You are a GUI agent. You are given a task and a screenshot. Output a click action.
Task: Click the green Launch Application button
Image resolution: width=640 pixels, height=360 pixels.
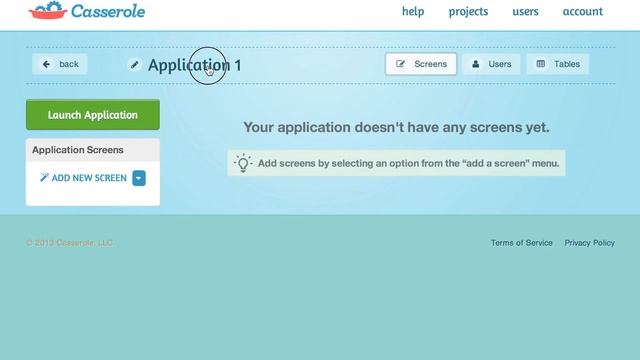click(x=93, y=115)
